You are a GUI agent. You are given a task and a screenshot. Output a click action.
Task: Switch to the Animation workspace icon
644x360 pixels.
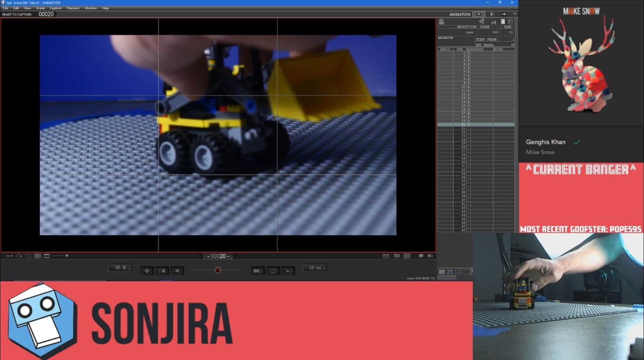[x=479, y=14]
